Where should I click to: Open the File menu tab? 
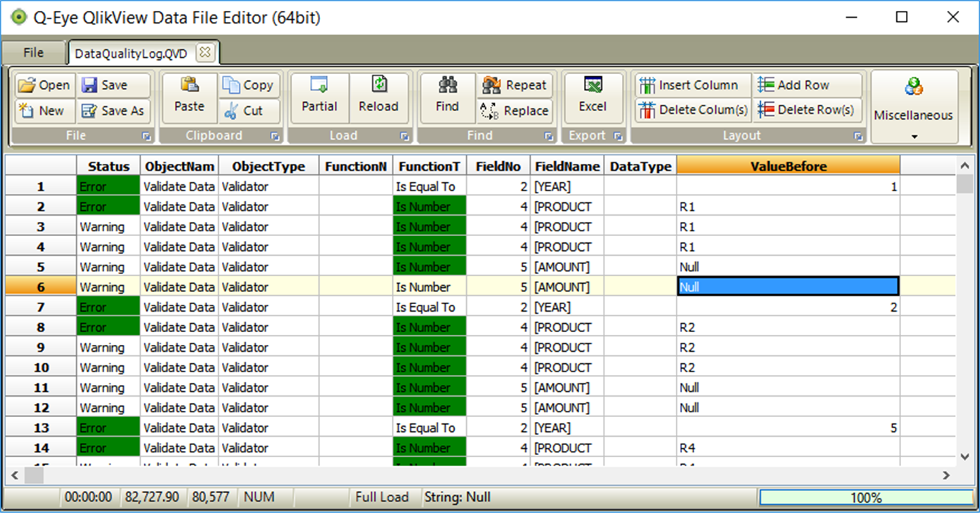[x=33, y=52]
